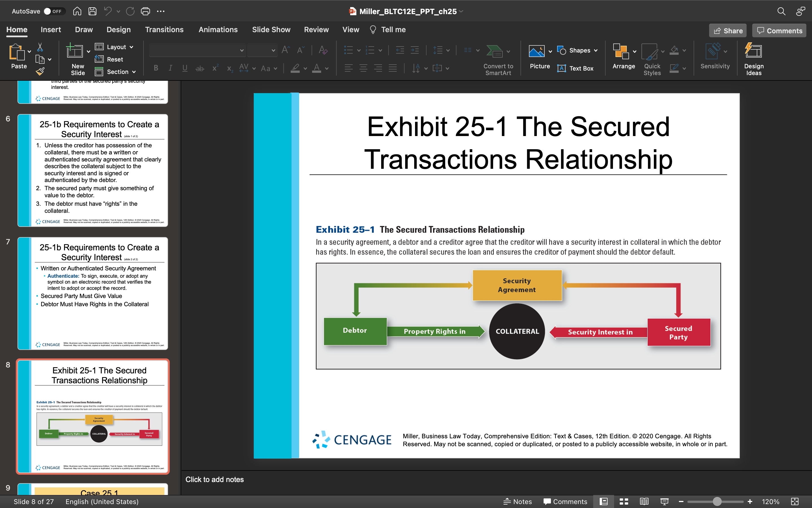Insert a Text Box
The height and width of the screenshot is (508, 812).
click(575, 68)
